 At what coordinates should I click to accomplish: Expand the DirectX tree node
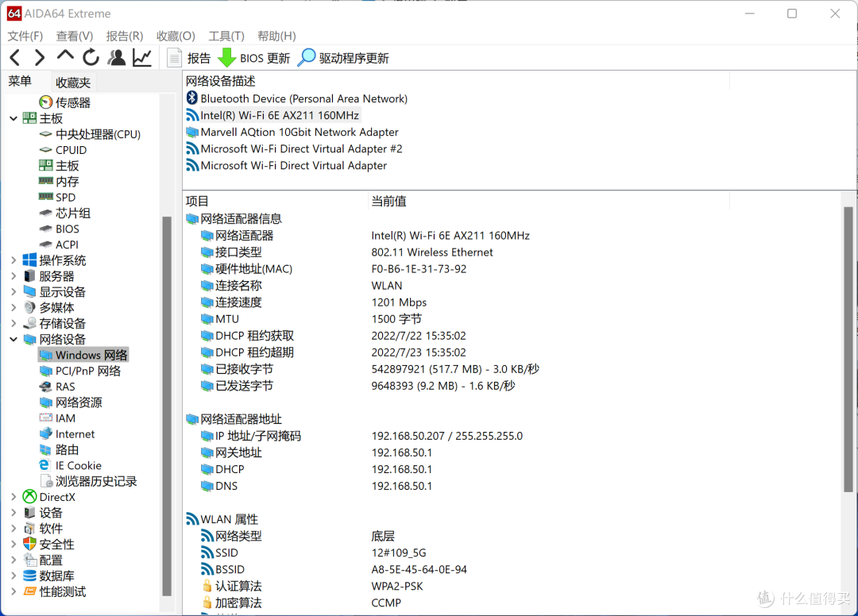14,498
